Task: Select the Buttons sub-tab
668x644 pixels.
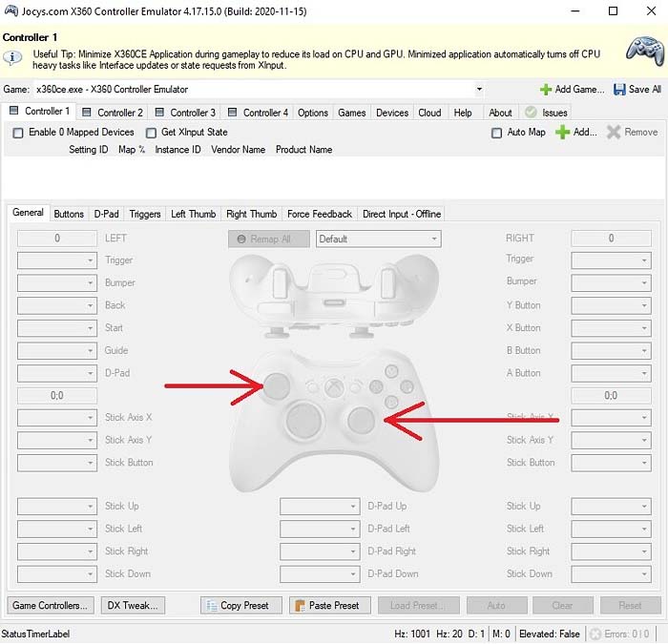Action: (x=69, y=214)
